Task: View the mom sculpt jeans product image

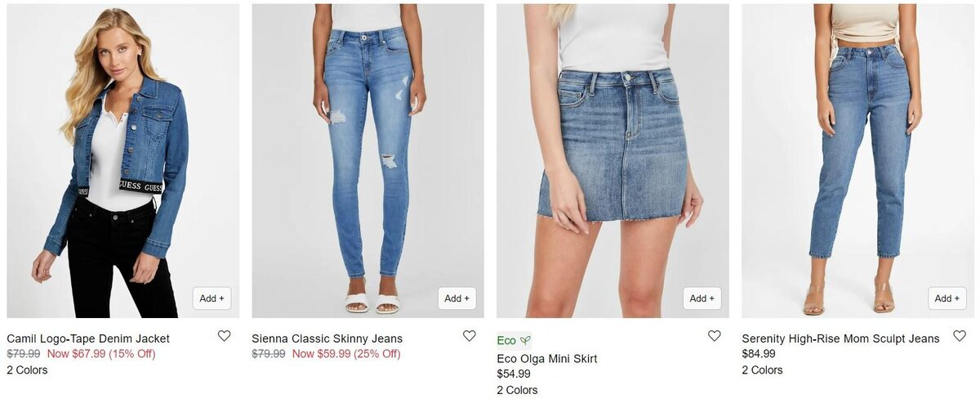Action: (857, 161)
